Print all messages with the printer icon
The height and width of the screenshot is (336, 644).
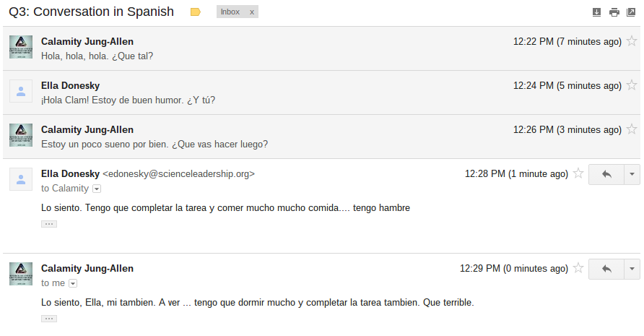(614, 12)
